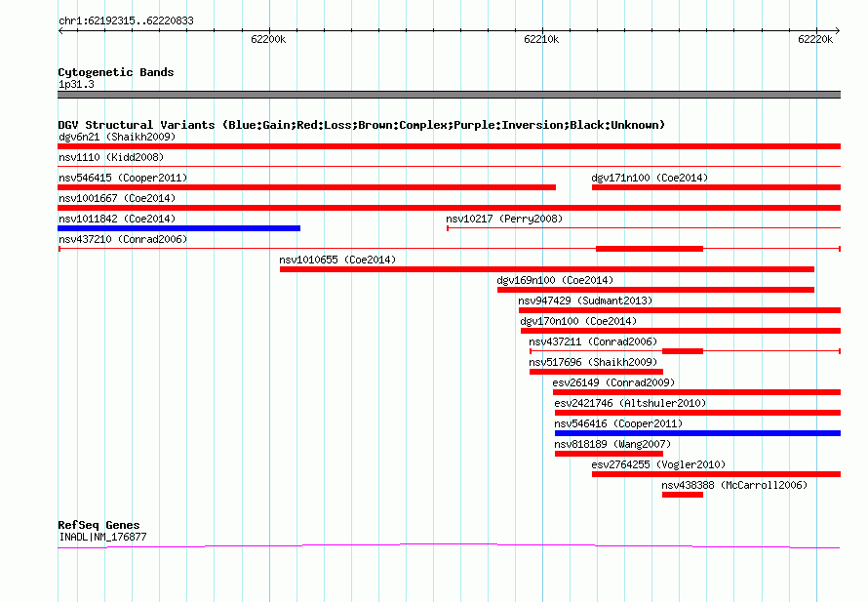Select the nsv1110 (Kidd2008) variant label

111,157
